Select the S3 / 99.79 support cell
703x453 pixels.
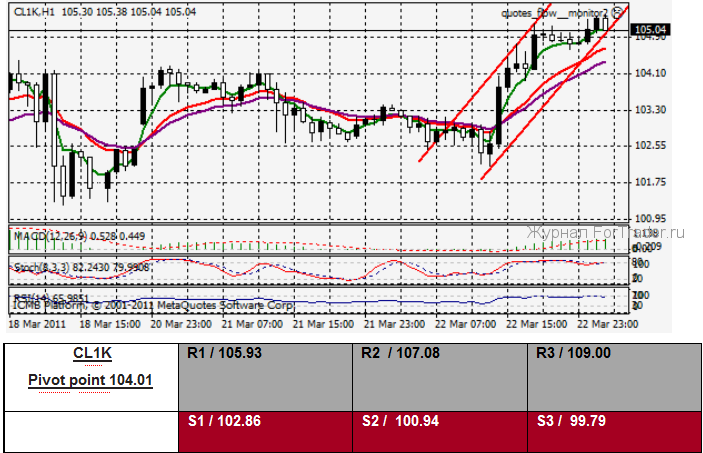(x=614, y=431)
